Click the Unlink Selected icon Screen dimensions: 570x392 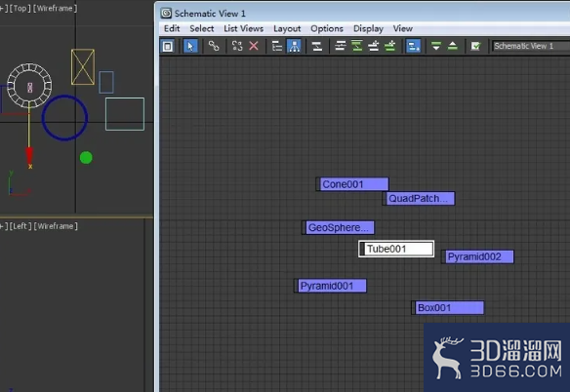point(237,46)
